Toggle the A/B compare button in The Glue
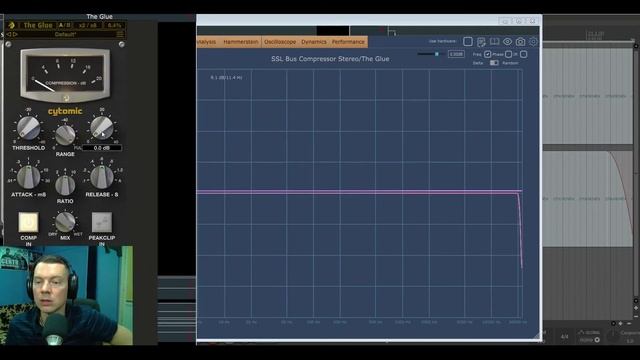 [64, 25]
